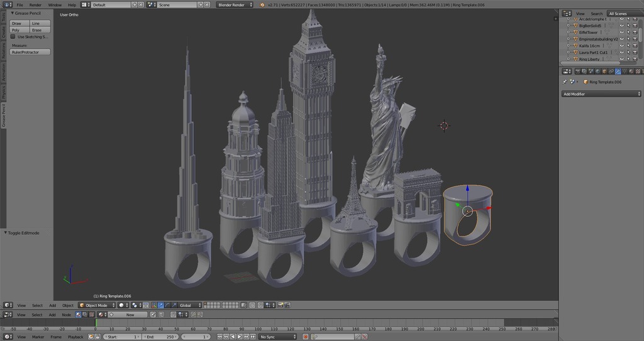The height and width of the screenshot is (341, 644).
Task: Open the Render properties tab icon
Action: pyautogui.click(x=578, y=72)
